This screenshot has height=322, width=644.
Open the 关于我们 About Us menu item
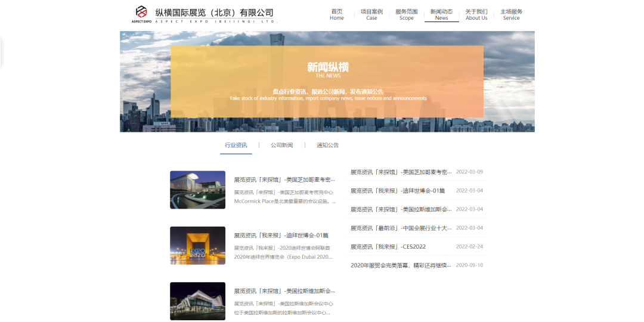pyautogui.click(x=476, y=14)
